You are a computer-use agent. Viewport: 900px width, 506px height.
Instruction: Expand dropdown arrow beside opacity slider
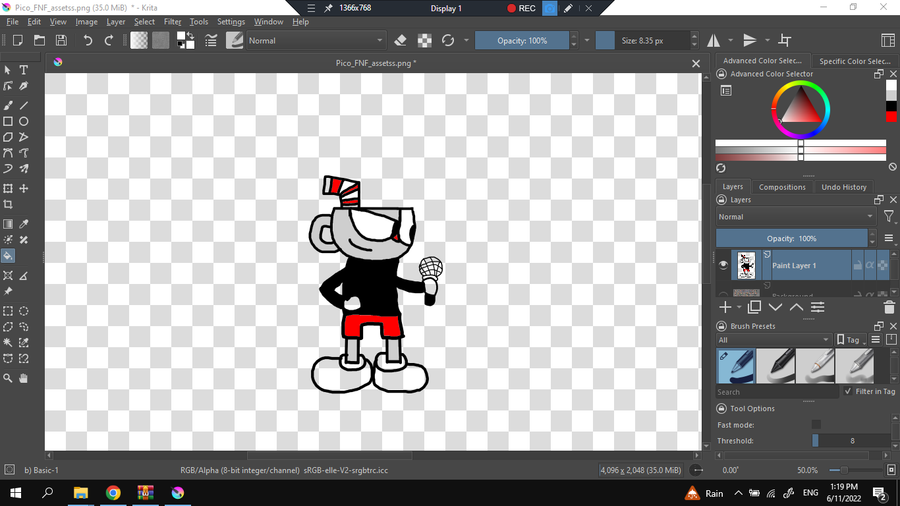[x=587, y=41]
